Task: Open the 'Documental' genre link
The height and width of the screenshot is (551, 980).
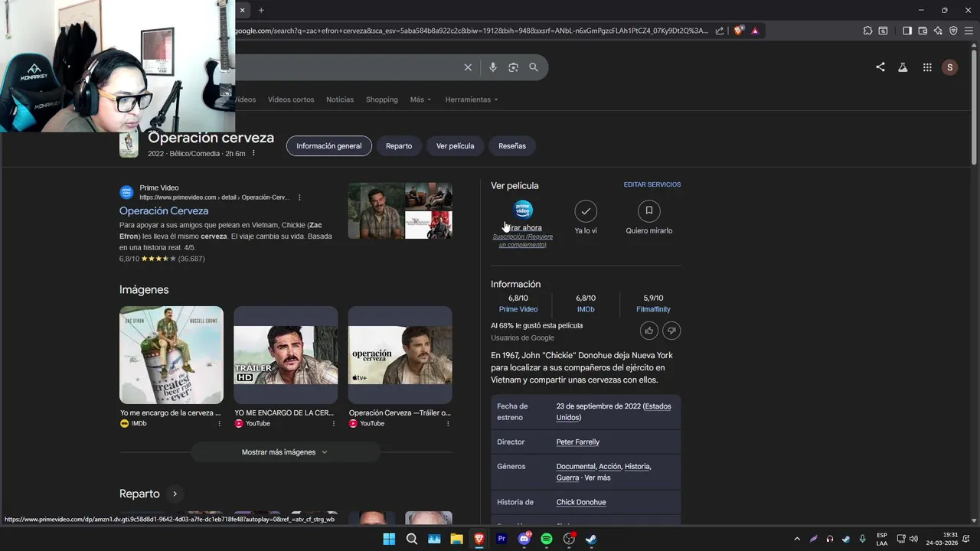Action: 576,467
